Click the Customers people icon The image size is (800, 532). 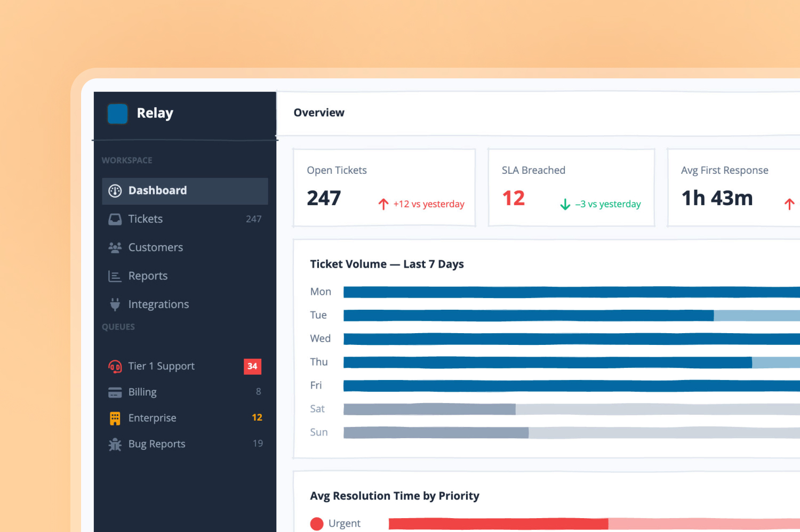coord(115,247)
